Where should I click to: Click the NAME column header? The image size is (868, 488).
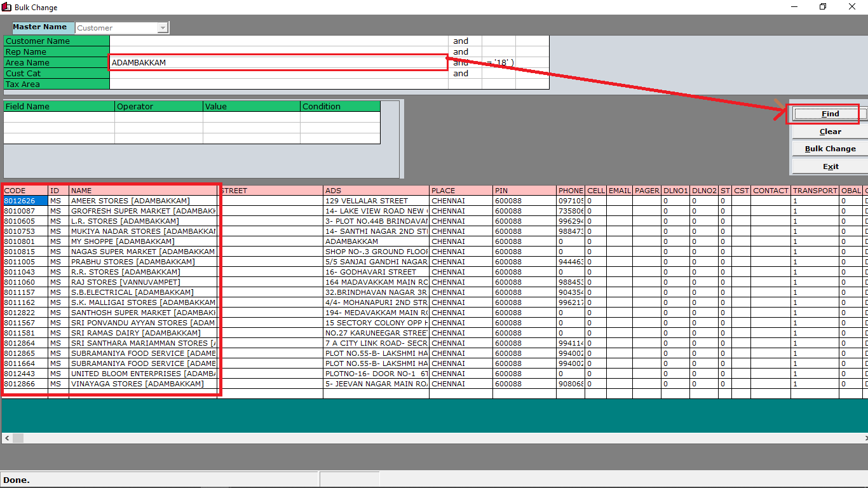pyautogui.click(x=143, y=191)
